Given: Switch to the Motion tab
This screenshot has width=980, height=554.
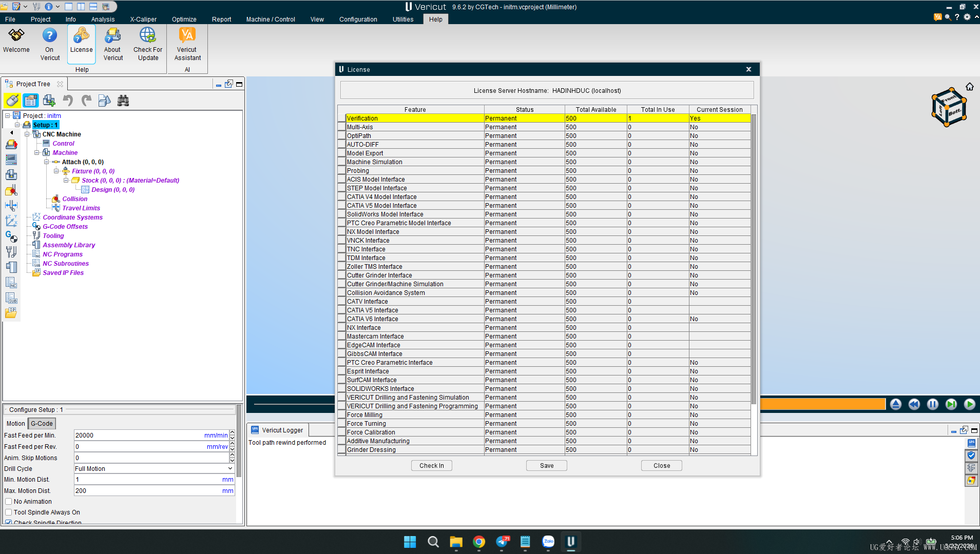Looking at the screenshot, I should [x=15, y=424].
